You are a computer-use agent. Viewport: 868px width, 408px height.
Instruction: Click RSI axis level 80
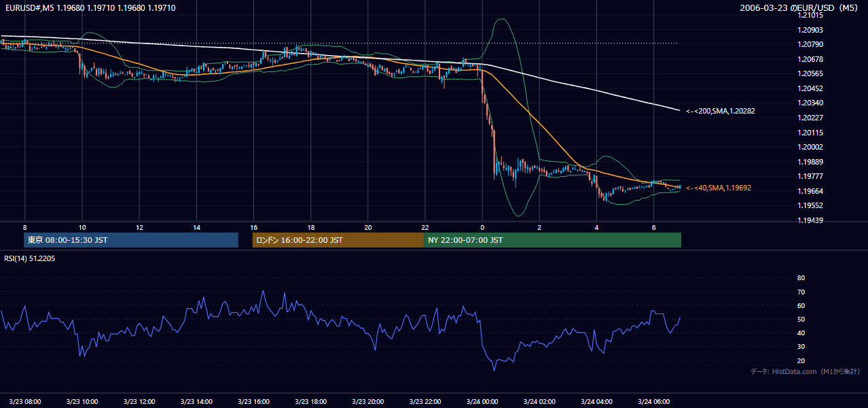click(x=801, y=278)
